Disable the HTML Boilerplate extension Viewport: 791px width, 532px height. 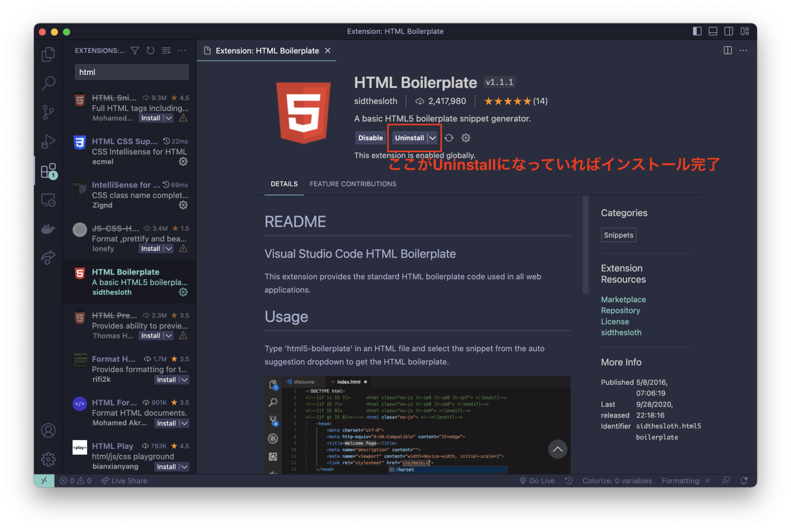370,138
